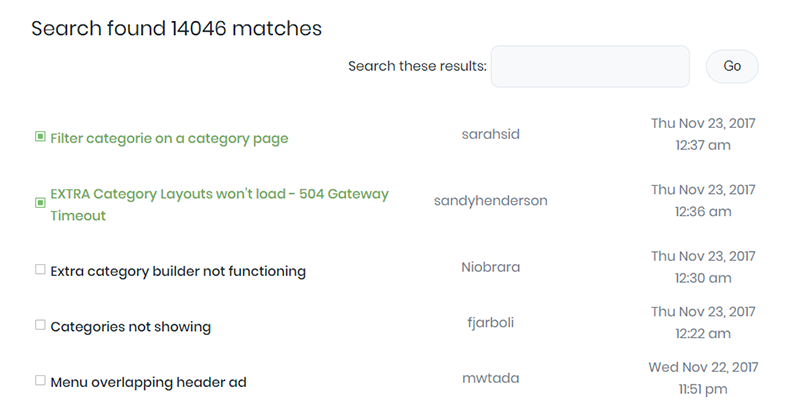Click the grey icon beside Extra category builder topic
The height and width of the screenshot is (413, 800).
pyautogui.click(x=40, y=269)
